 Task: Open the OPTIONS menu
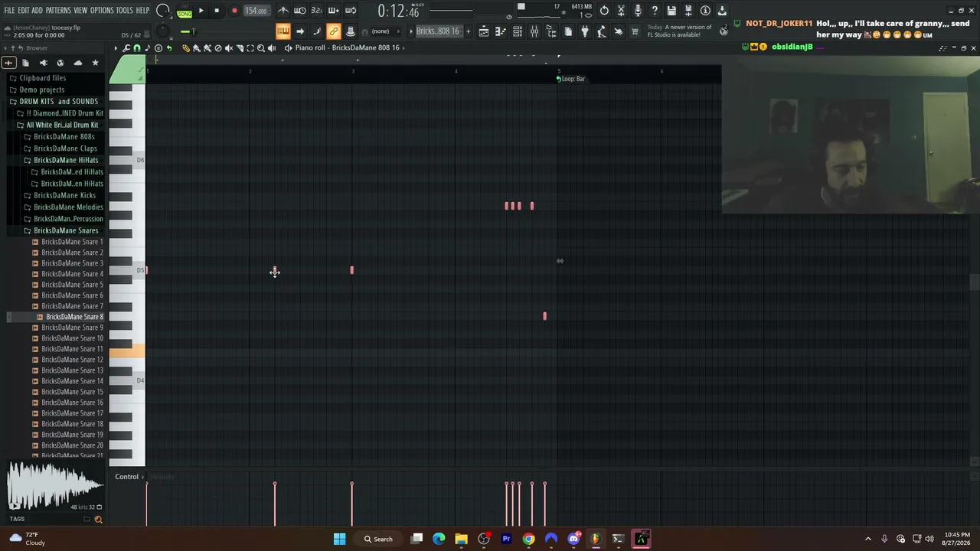102,11
